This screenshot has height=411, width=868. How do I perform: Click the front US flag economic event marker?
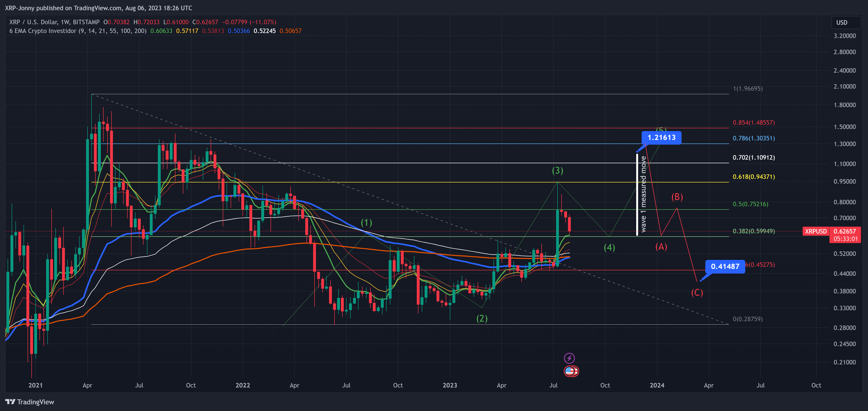pyautogui.click(x=569, y=371)
